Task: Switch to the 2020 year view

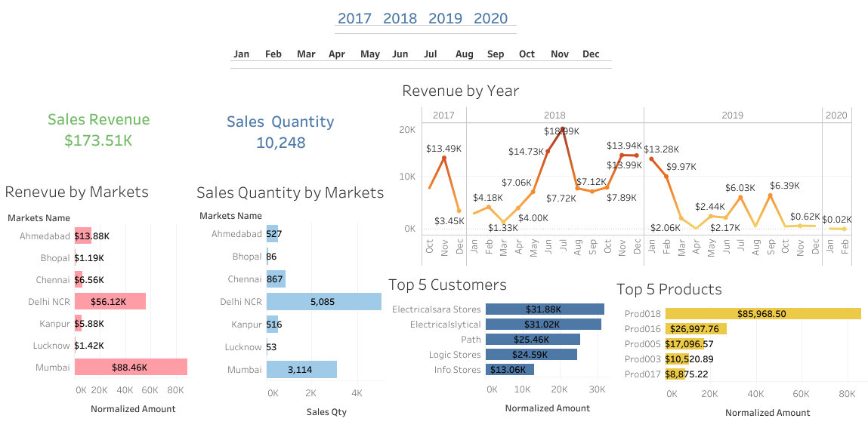Action: click(491, 18)
